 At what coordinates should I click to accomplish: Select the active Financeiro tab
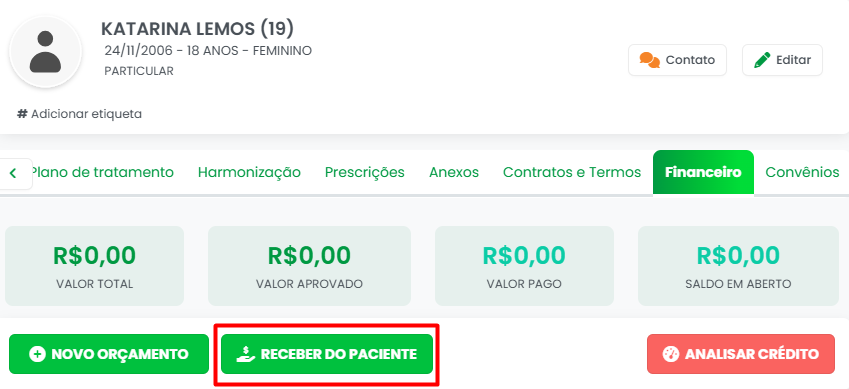(703, 172)
